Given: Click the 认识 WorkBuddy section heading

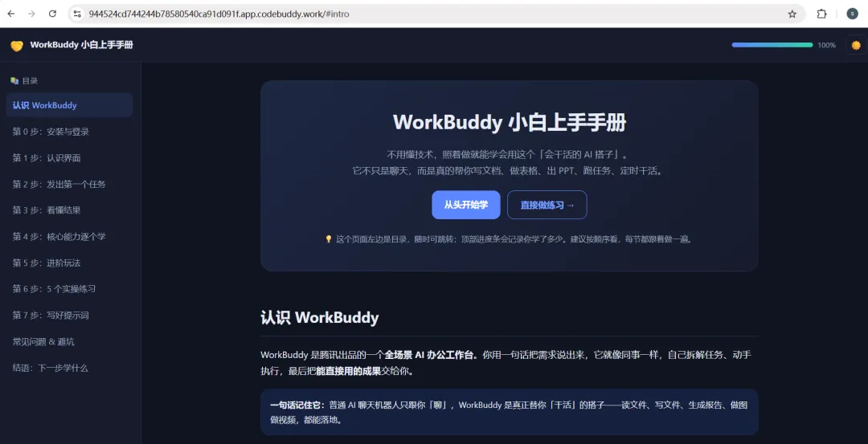Looking at the screenshot, I should 319,317.
